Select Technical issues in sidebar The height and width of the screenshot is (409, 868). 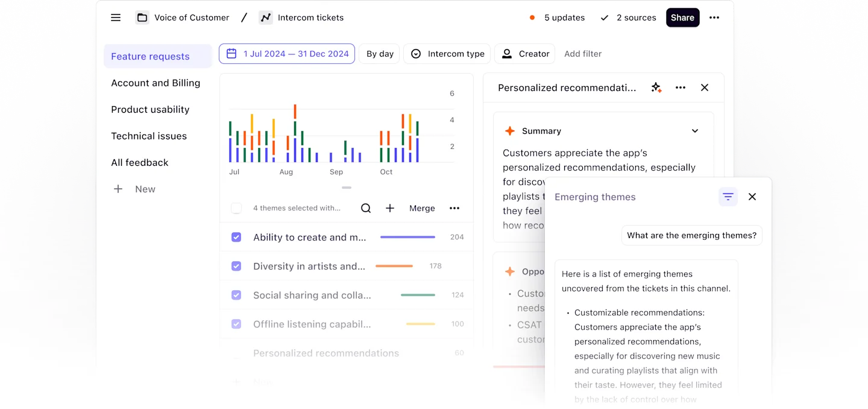(149, 136)
